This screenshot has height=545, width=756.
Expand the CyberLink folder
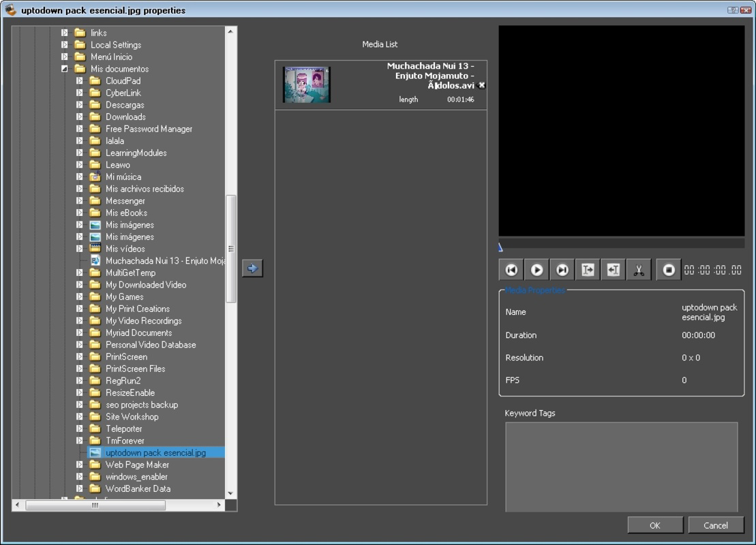pos(80,93)
